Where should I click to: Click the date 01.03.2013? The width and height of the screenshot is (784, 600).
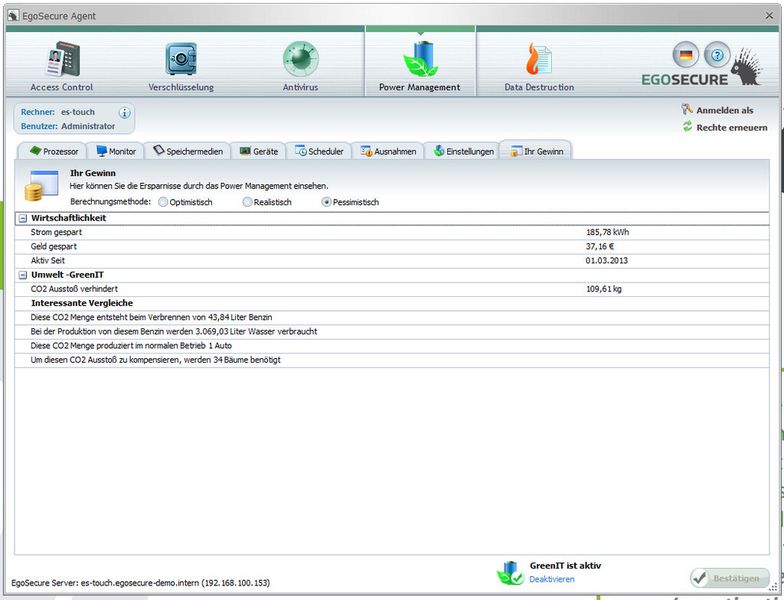606,260
